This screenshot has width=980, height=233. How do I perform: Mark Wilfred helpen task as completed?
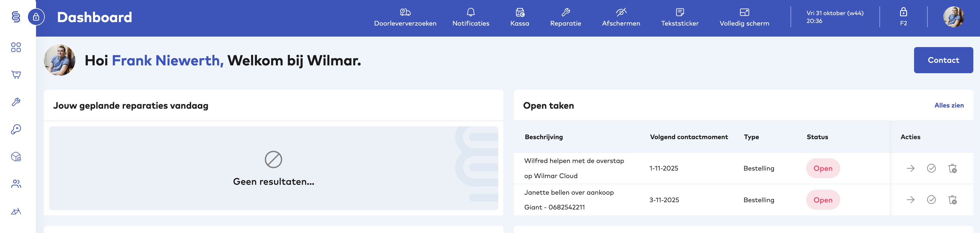tap(931, 168)
